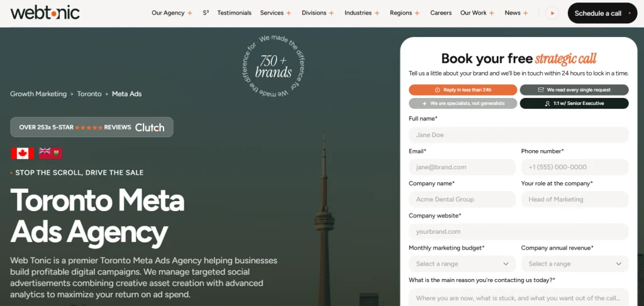Click the play button icon in header
The height and width of the screenshot is (306, 644).
click(x=552, y=13)
